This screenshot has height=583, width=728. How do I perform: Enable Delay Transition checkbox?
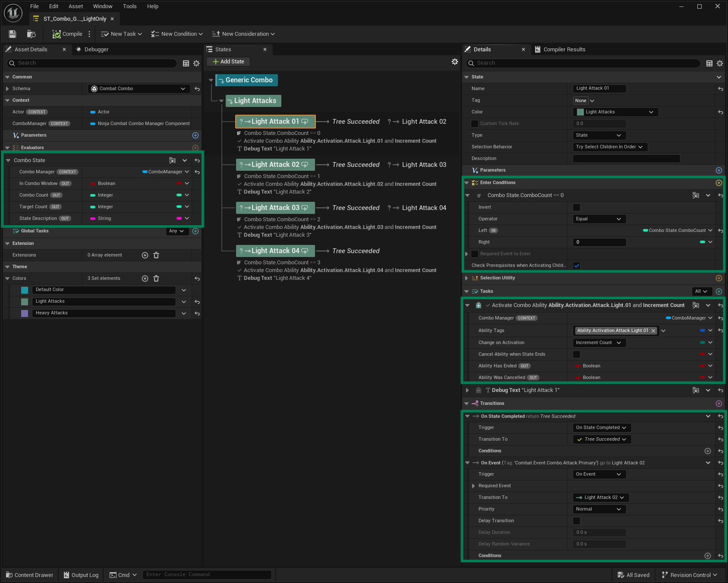577,521
